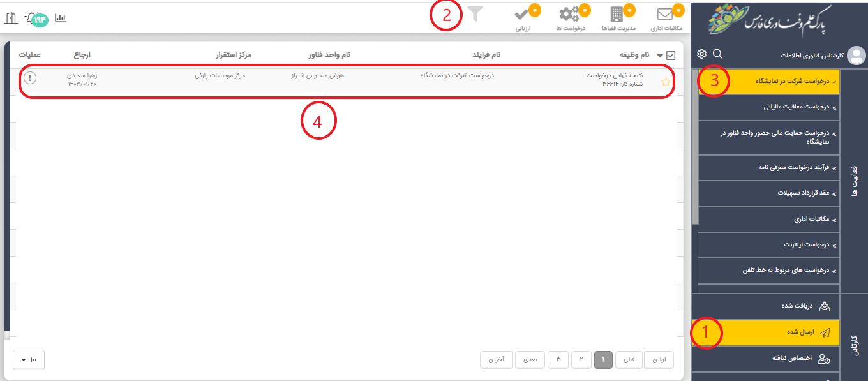Open the bar chart statistics icon
This screenshot has width=868, height=381.
tap(61, 18)
